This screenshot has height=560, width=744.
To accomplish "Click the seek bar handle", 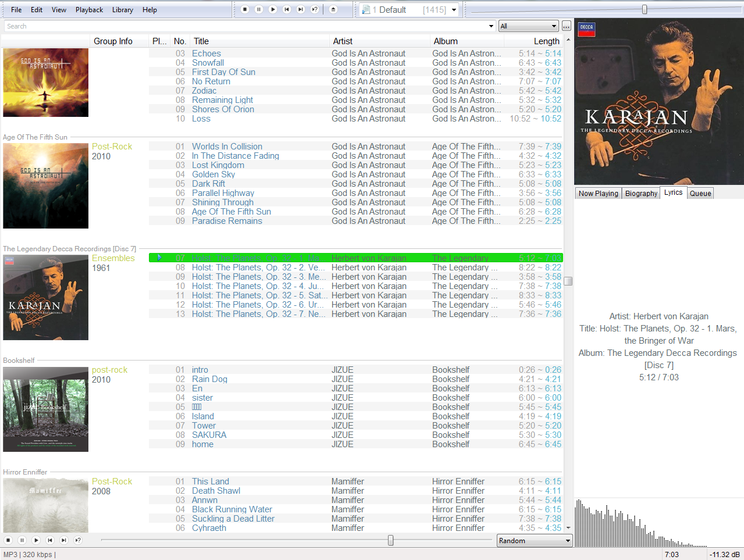I will (390, 541).
